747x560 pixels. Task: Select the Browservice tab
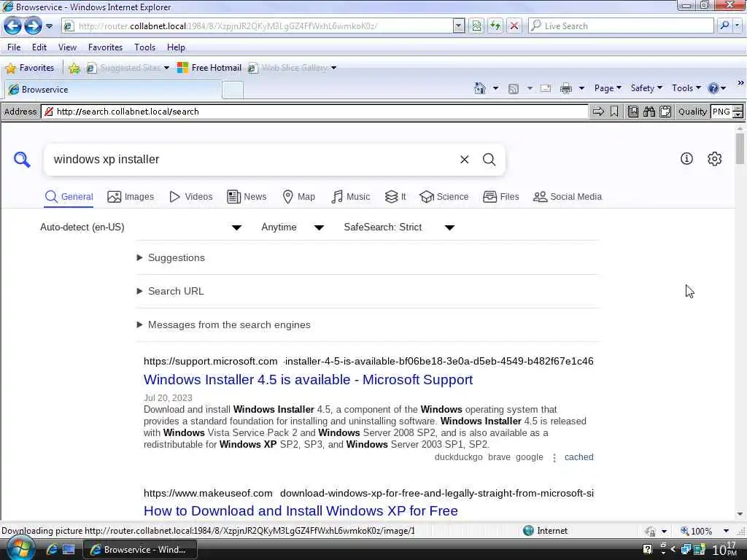[112, 90]
